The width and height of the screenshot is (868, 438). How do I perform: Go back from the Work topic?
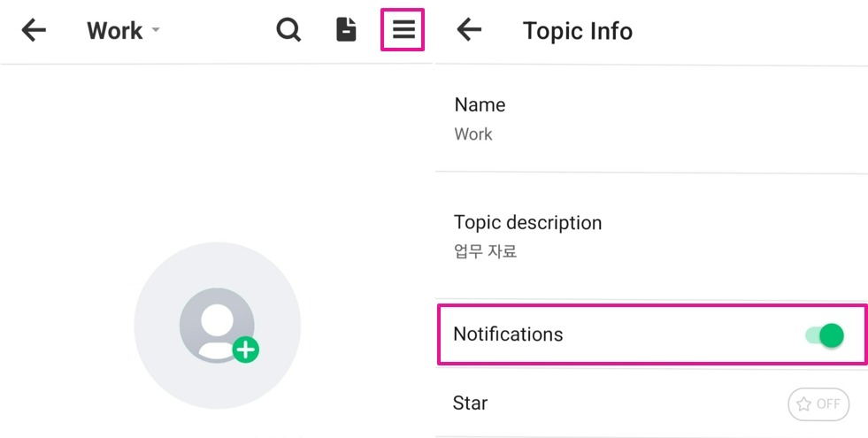[x=34, y=30]
